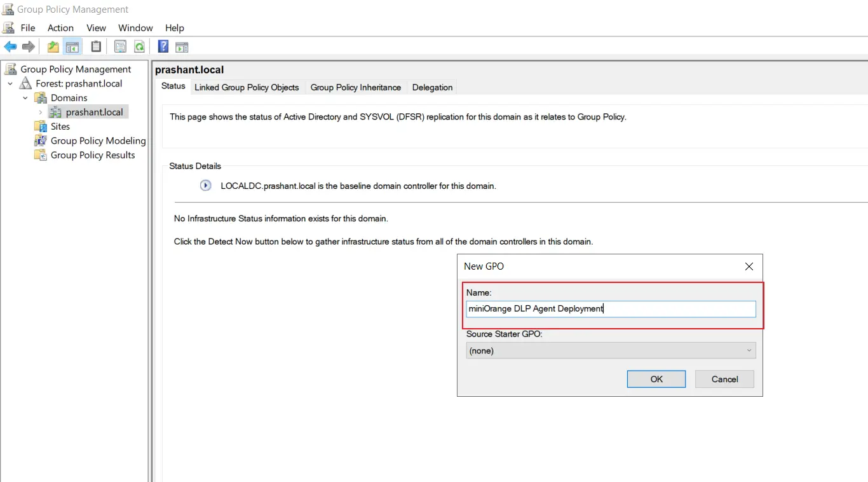Click the Refresh icon in the toolbar

click(x=139, y=46)
